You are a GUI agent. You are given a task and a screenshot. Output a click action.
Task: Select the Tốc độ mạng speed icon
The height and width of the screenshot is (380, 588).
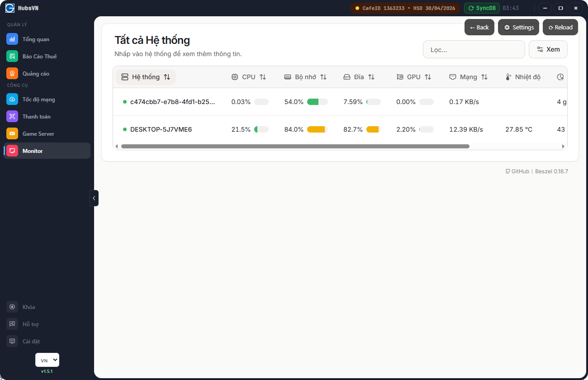pos(12,100)
